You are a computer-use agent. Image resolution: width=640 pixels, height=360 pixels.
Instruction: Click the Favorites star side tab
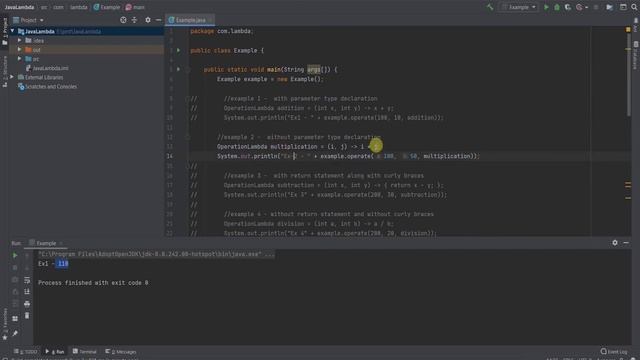click(x=5, y=325)
